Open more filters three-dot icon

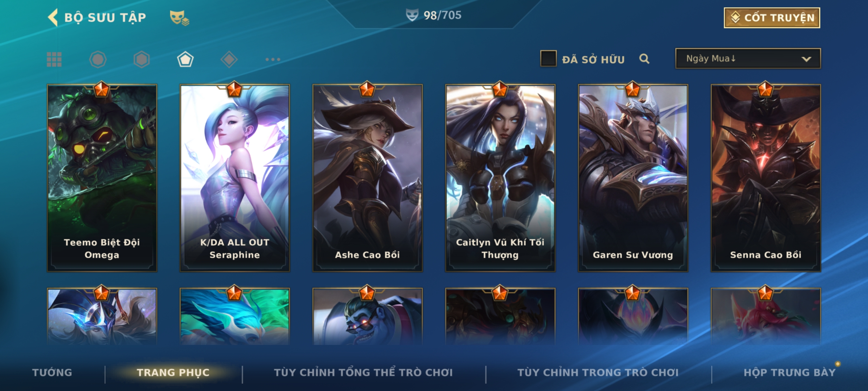click(273, 59)
